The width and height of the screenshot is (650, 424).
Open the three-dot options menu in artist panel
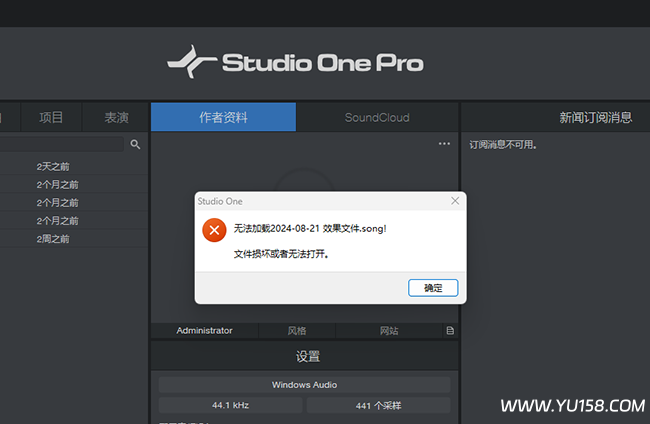(444, 144)
